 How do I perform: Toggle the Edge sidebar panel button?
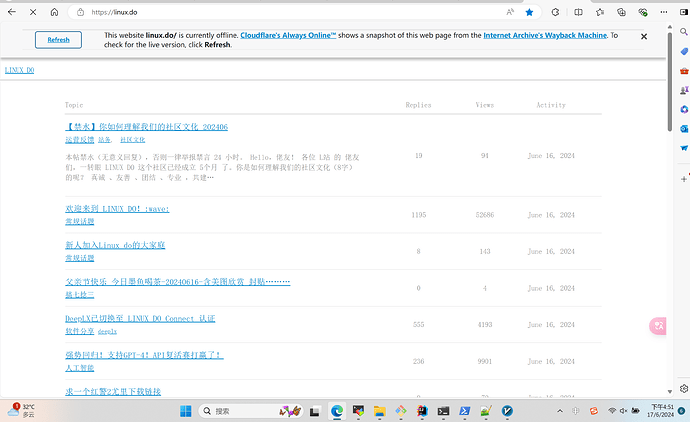(x=684, y=12)
